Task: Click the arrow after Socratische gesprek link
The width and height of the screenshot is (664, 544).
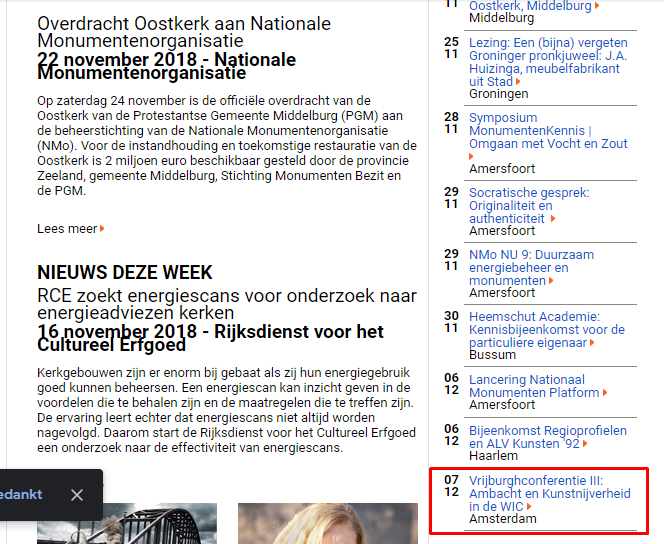Action: [x=552, y=219]
